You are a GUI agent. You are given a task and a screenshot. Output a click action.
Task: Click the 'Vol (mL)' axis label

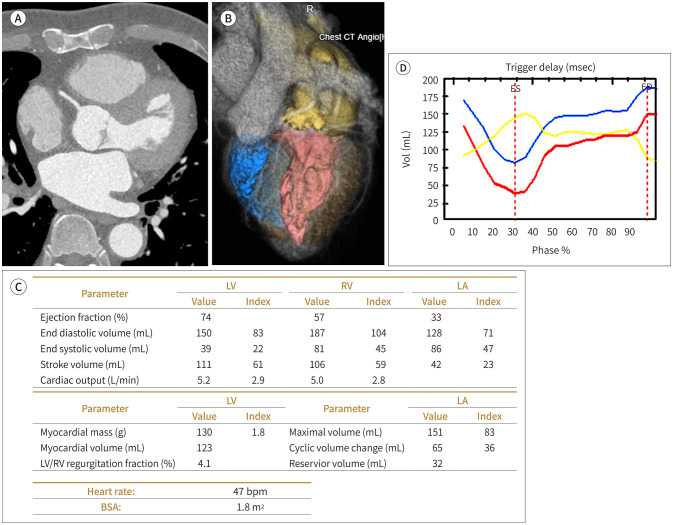click(406, 149)
